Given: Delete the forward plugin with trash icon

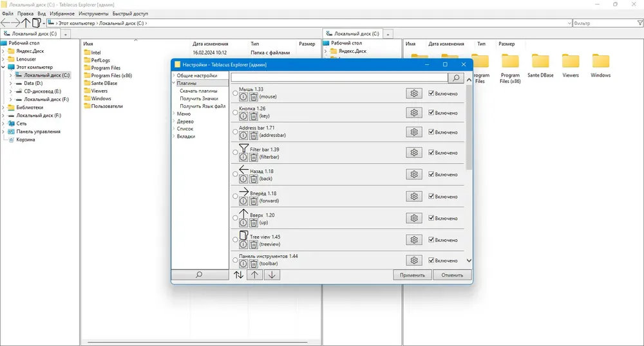Looking at the screenshot, I should [253, 201].
